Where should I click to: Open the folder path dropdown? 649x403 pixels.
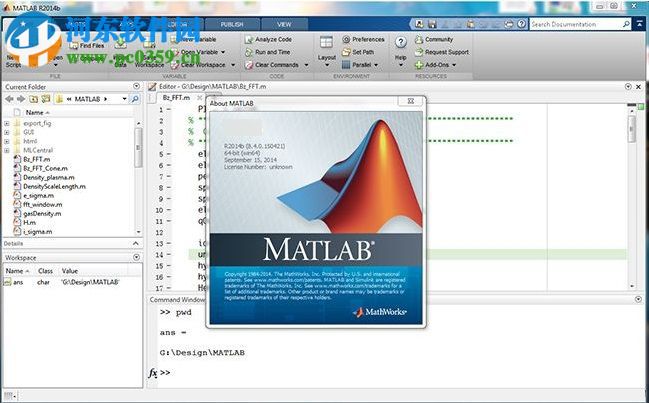click(x=124, y=99)
